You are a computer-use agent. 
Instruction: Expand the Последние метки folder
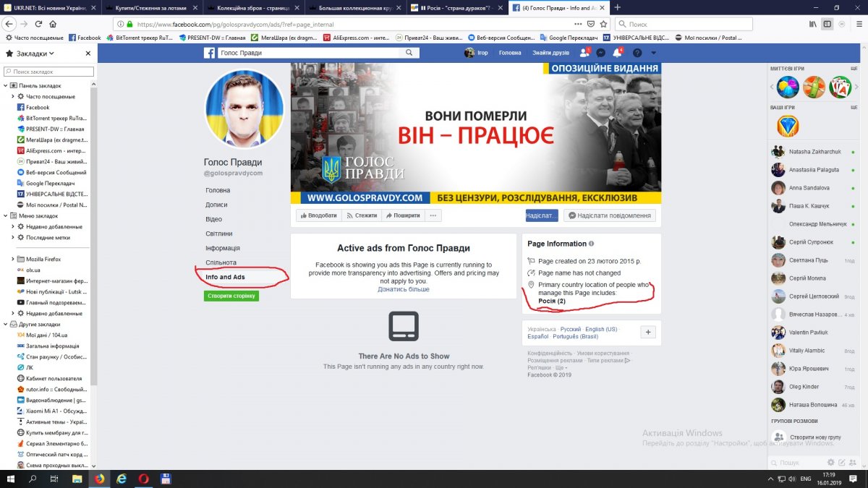coord(13,237)
